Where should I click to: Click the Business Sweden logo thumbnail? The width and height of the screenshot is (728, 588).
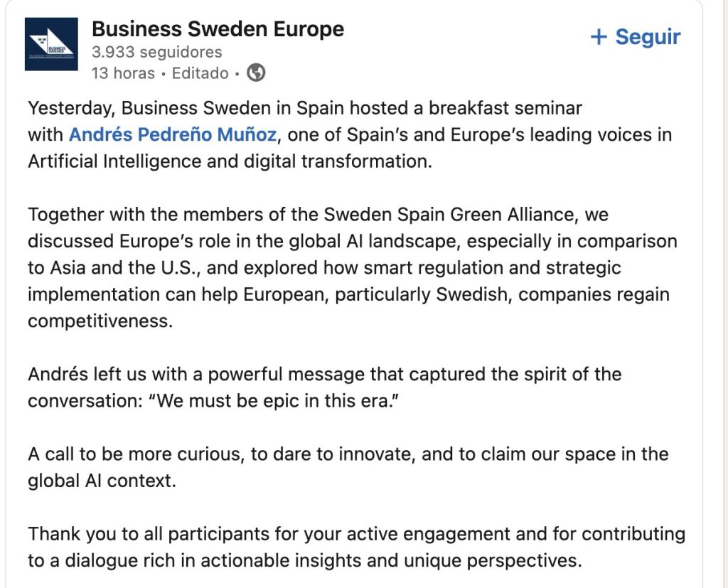pyautogui.click(x=51, y=44)
